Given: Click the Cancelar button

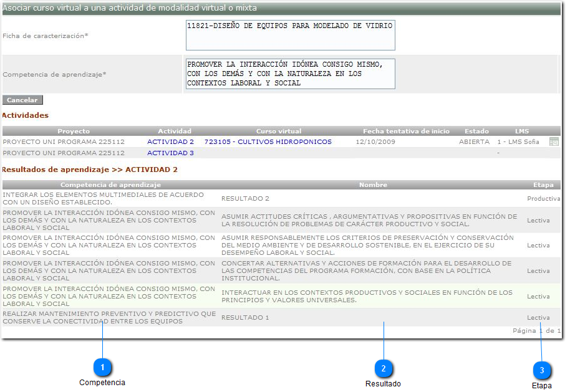Looking at the screenshot, I should click(x=22, y=100).
